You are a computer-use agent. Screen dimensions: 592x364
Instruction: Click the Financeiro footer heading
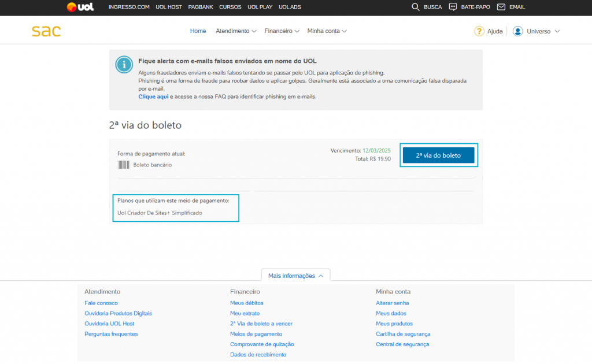click(x=245, y=292)
